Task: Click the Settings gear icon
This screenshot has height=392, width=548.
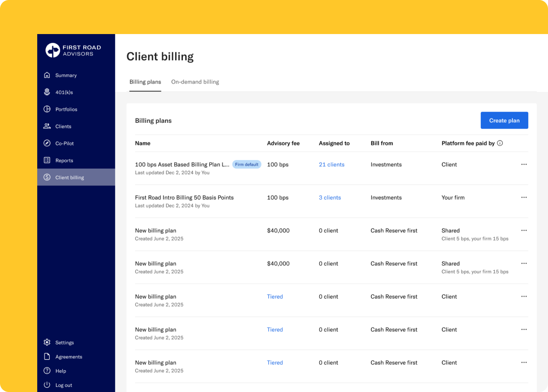Action: [47, 343]
